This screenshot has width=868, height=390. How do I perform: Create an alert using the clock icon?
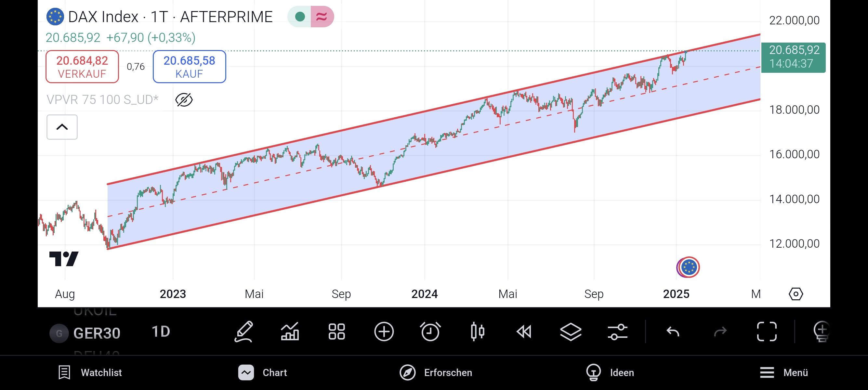pos(431,332)
